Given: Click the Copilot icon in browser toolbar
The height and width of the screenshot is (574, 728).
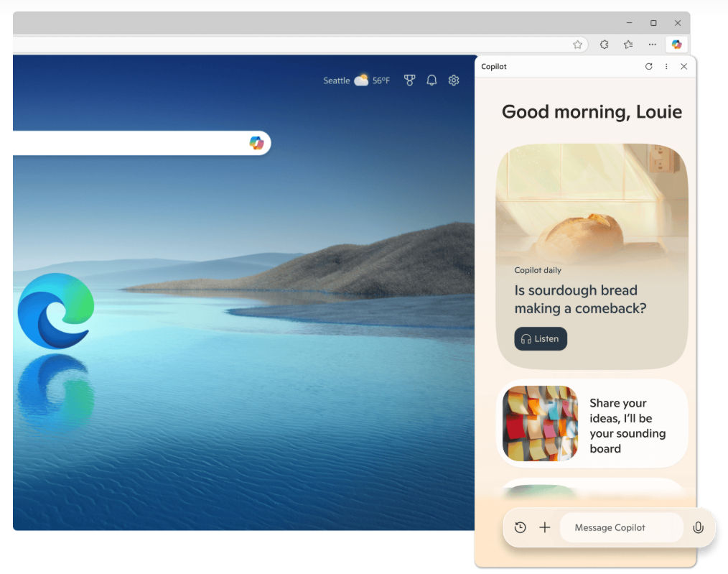Looking at the screenshot, I should tap(676, 45).
